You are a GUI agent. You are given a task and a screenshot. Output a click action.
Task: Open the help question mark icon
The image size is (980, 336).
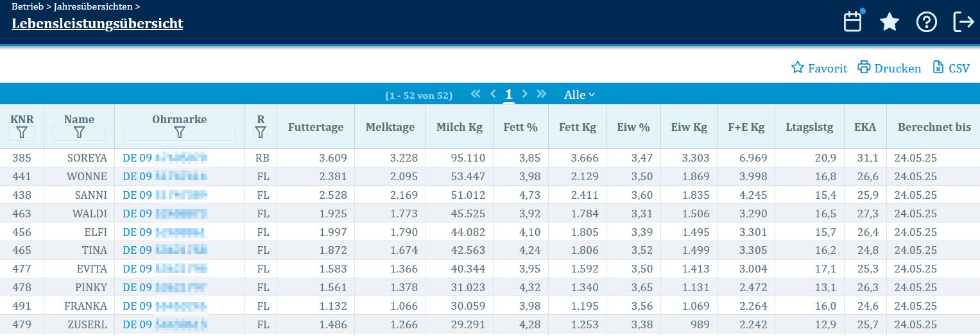[926, 22]
